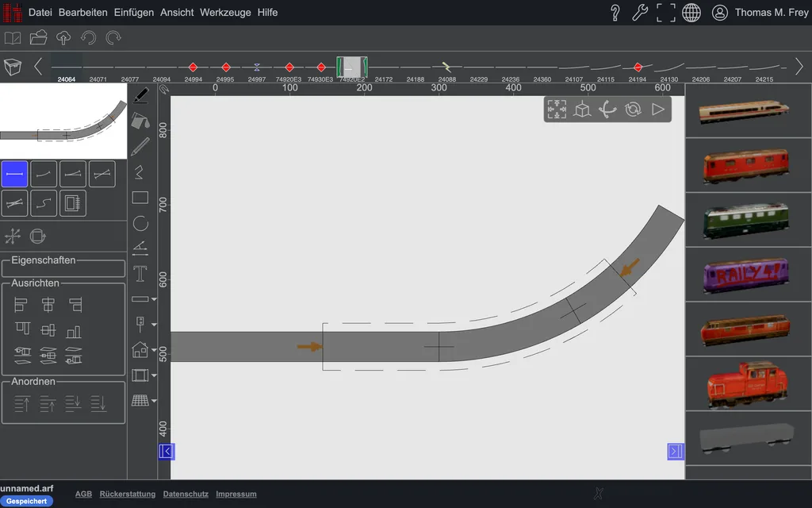
Task: Open the Datei menu
Action: [x=40, y=13]
